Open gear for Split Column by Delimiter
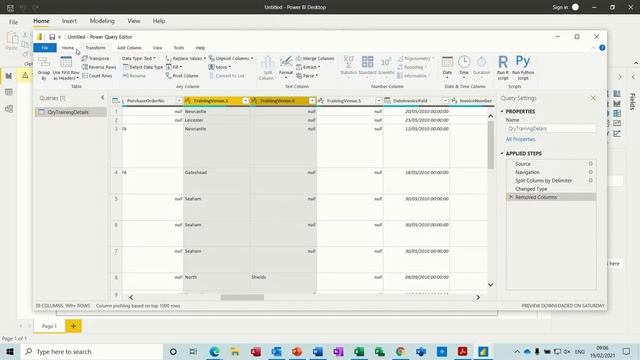Screen dimensions: 640x360 (591, 180)
